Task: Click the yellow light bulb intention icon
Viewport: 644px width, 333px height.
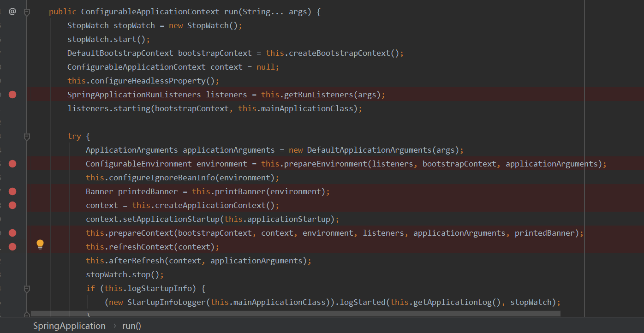Action: point(40,245)
